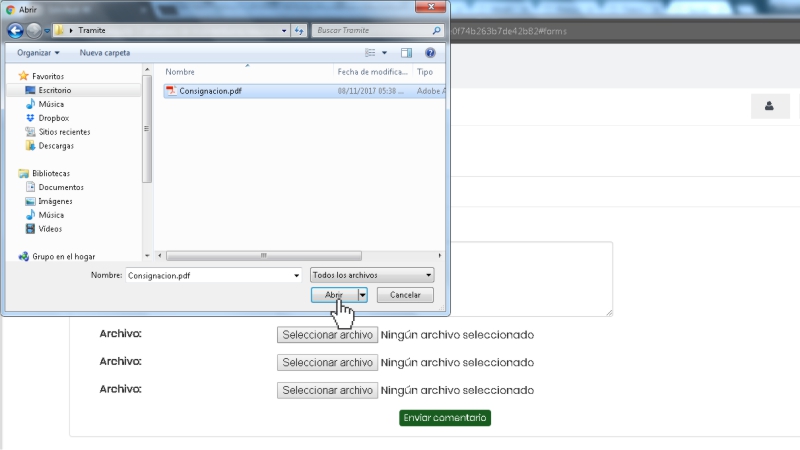Sort by the Nombre column header
This screenshot has height=450, width=800.
(180, 72)
